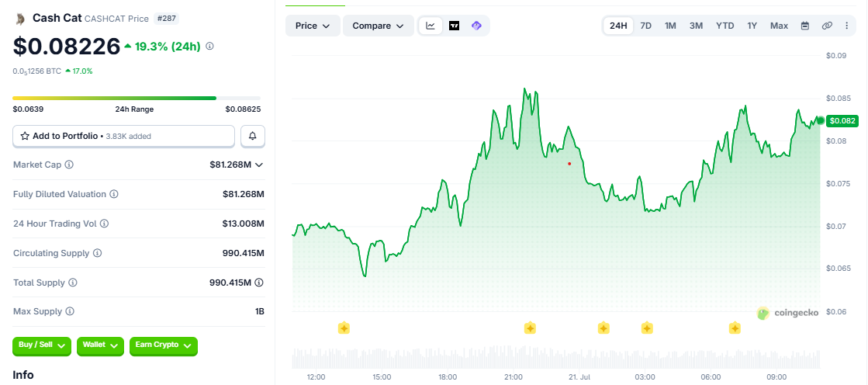Open the Compare dropdown
Image resolution: width=868 pixels, height=385 pixels.
(378, 26)
